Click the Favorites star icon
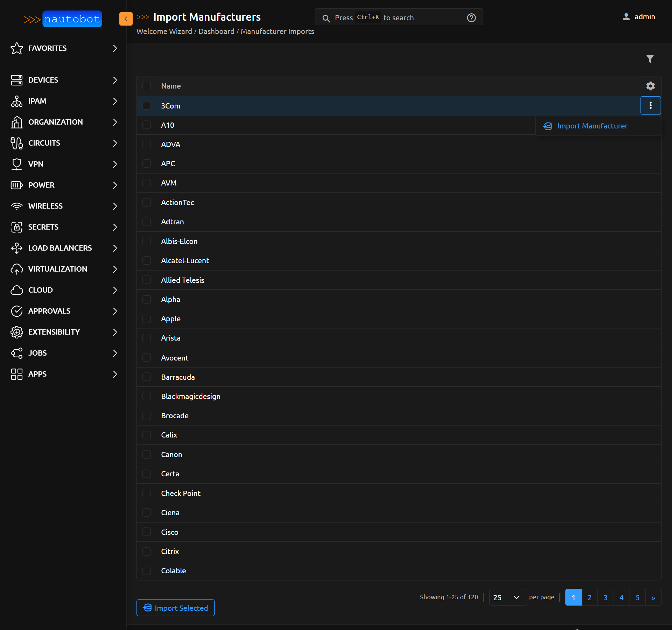 [x=16, y=48]
